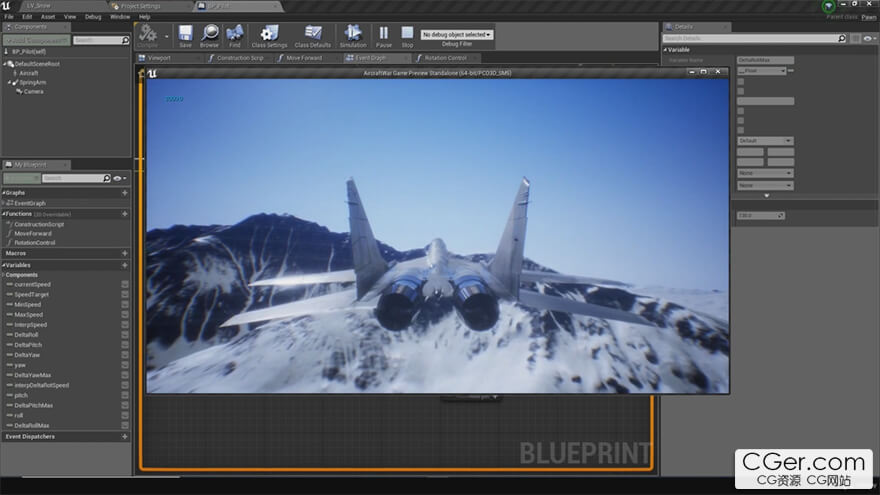The image size is (880, 495).
Task: Open the Default category dropdown
Action: point(764,140)
